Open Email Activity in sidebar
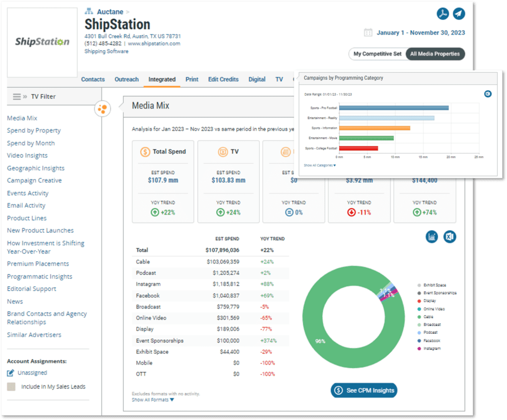 tap(26, 205)
